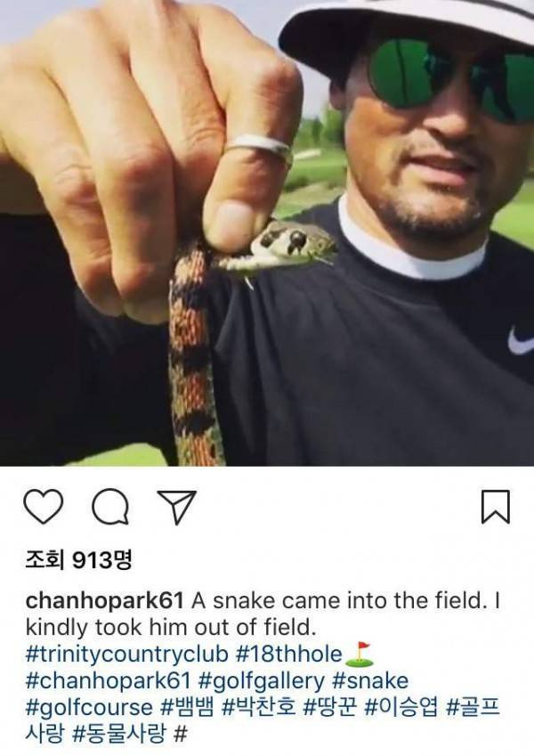Open the #golfgallery hashtag
This screenshot has width=534, height=756.
coord(262,682)
